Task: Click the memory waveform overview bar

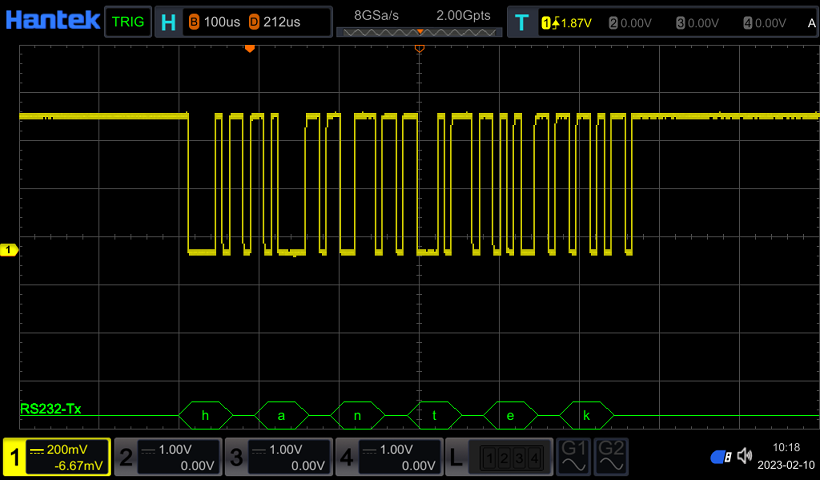Action: click(419, 33)
